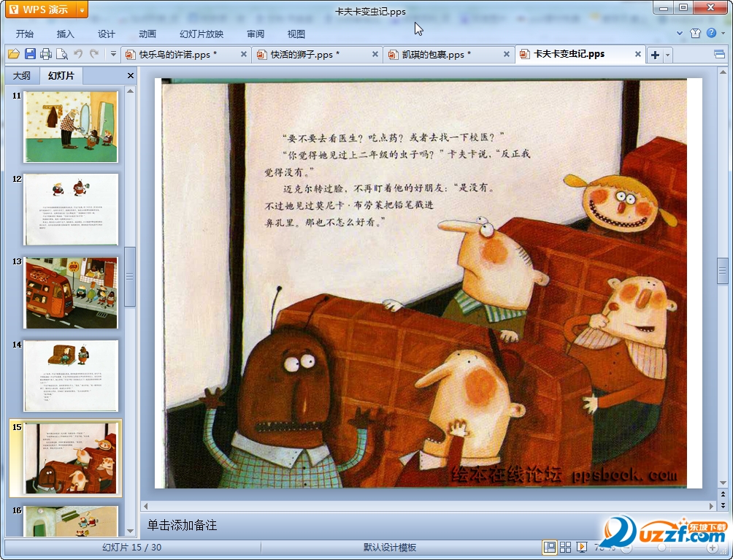This screenshot has width=733, height=560.
Task: Collapse the ribbon with the chevron icon
Action: coord(680,33)
